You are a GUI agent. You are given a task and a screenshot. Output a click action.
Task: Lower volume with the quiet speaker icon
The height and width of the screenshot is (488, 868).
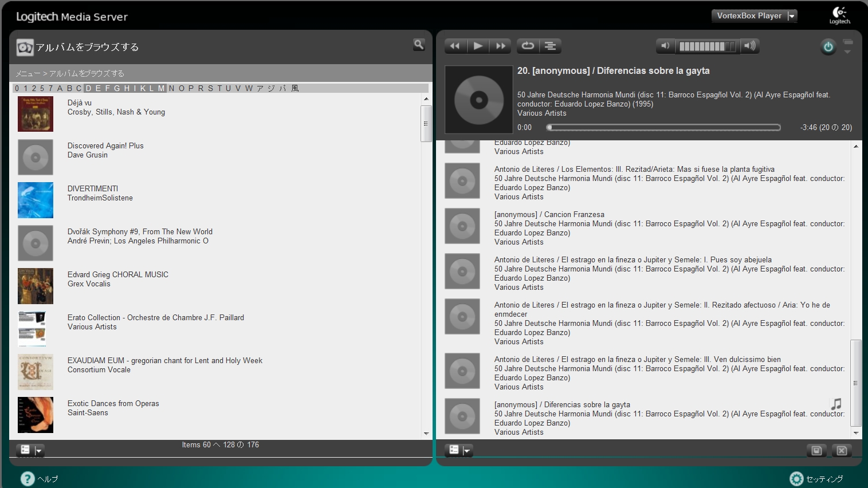pos(665,46)
